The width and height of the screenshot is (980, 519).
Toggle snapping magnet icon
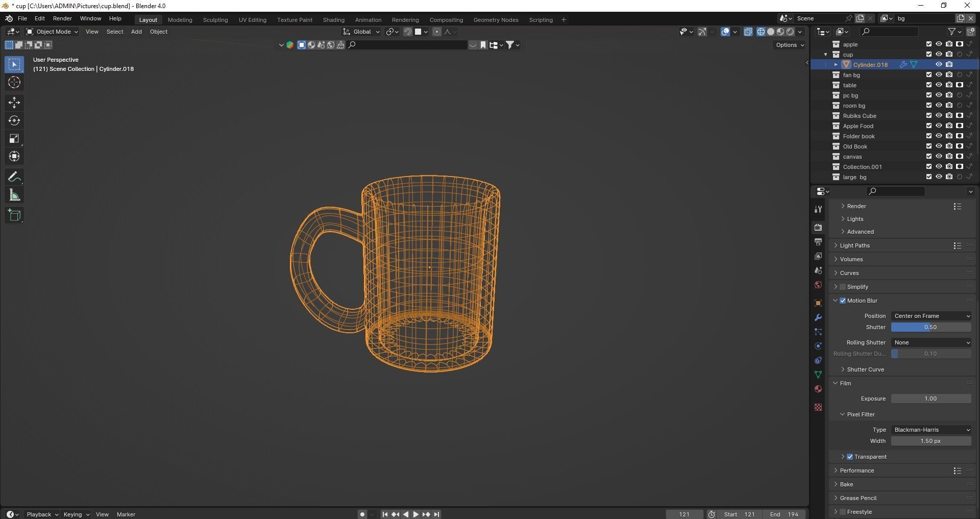408,32
